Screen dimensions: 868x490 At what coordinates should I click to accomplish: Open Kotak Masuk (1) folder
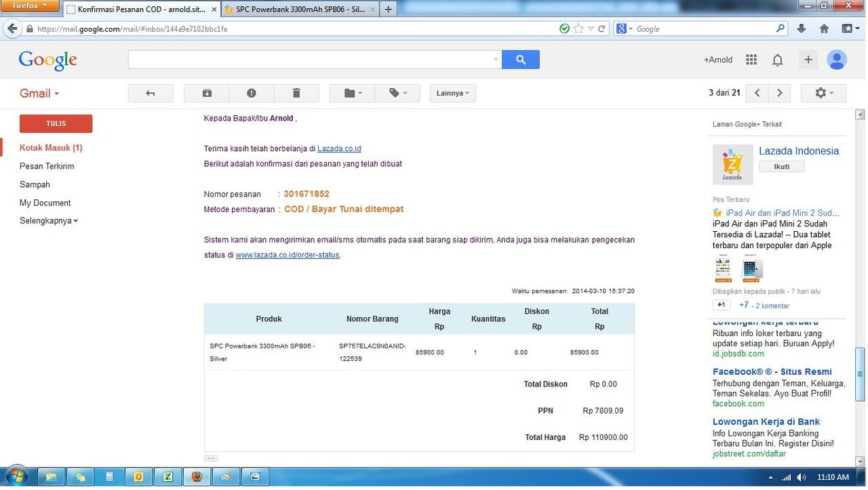(x=51, y=148)
